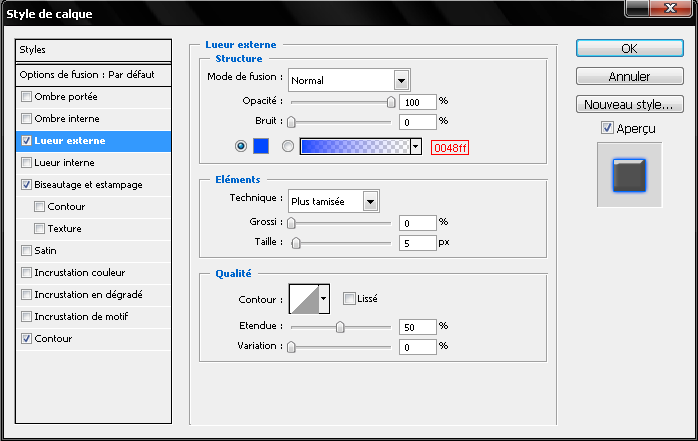Enable Incrustation de motif checkbox

(26, 316)
